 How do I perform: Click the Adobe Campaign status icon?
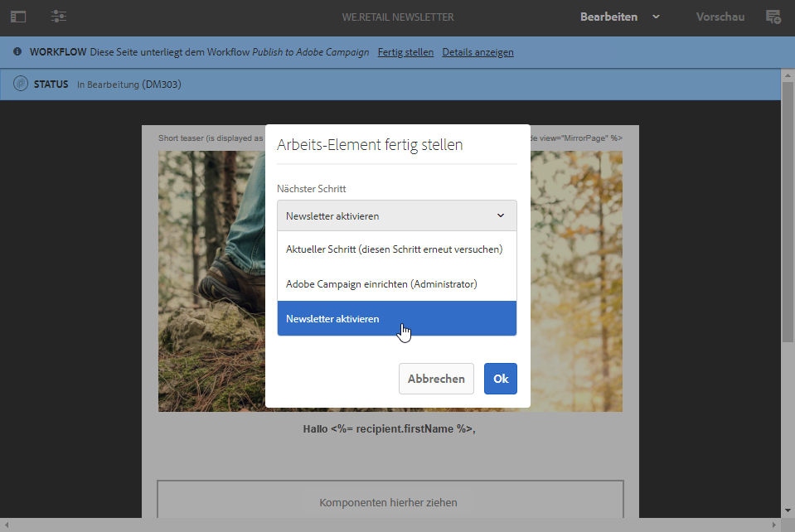[x=20, y=84]
